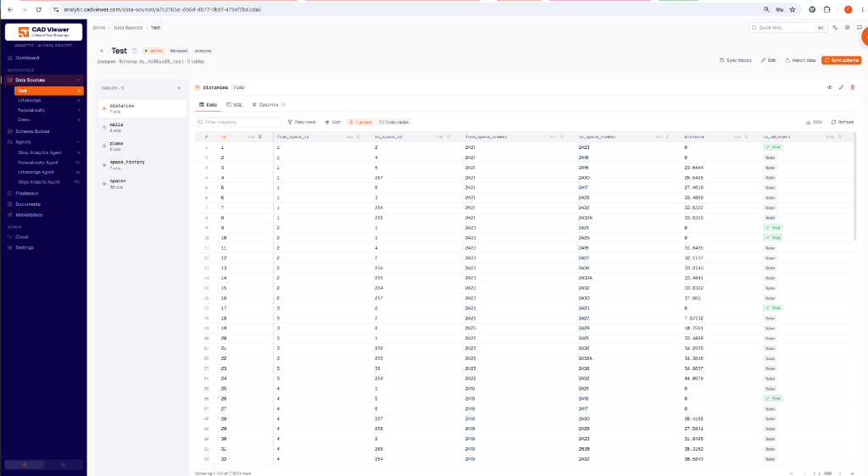868x476 pixels.
Task: Switch to light theme sun toggle
Action: [25, 465]
